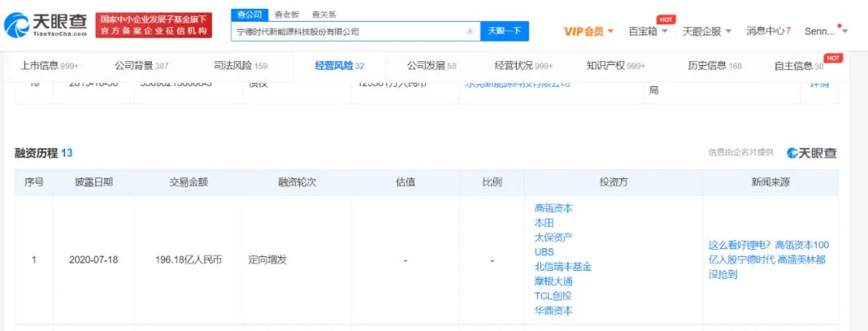Select the 查关系 search tab

(x=324, y=14)
